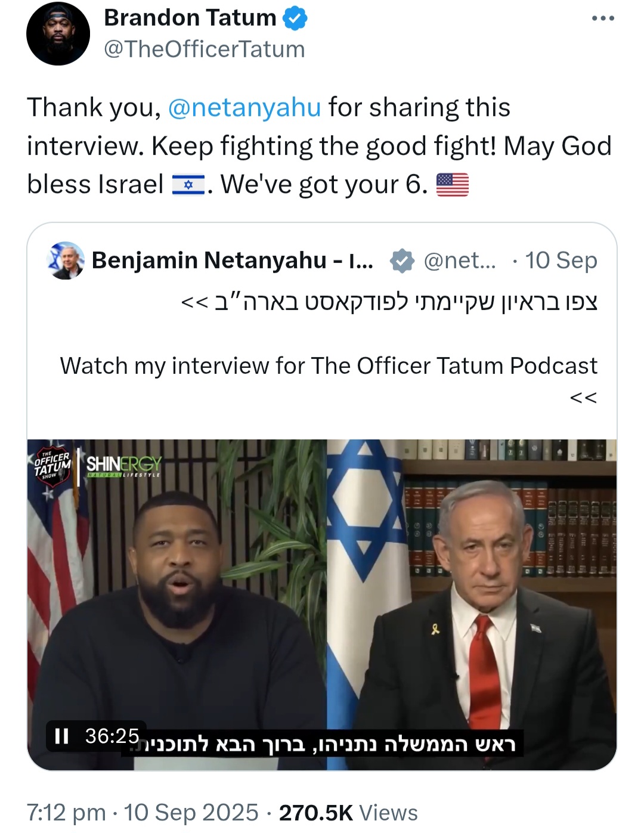
Task: Tap the verified badge on the quoted Netanyahu tweet
Action: click(401, 261)
